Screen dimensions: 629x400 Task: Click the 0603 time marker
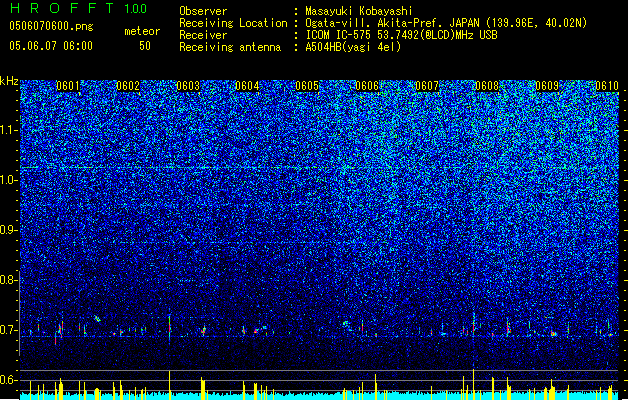coord(188,86)
